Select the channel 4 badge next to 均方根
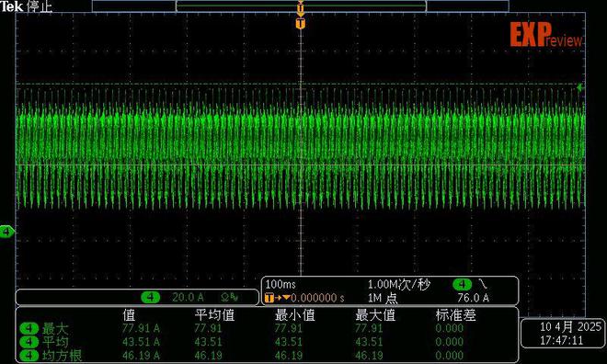This screenshot has width=607, height=364. (x=29, y=356)
